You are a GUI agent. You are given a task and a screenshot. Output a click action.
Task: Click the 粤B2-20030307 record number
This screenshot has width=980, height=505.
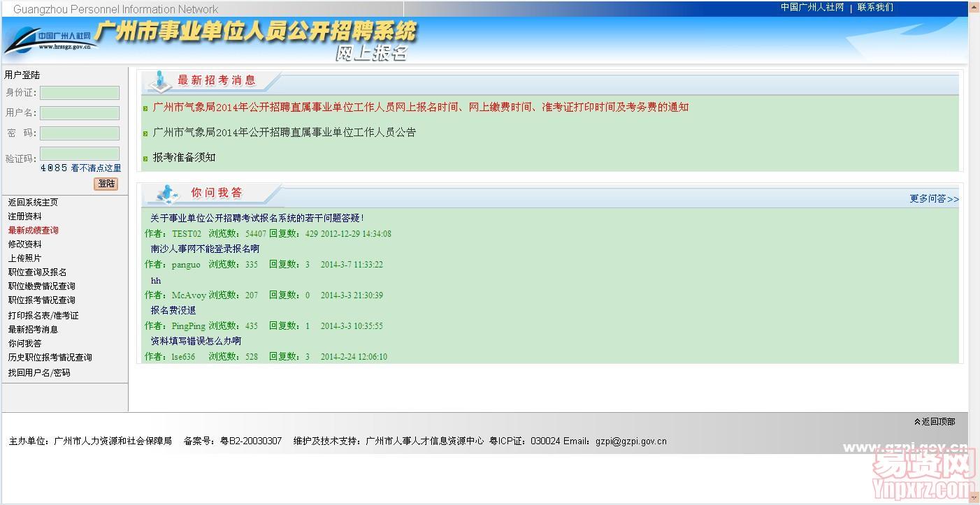(x=251, y=441)
